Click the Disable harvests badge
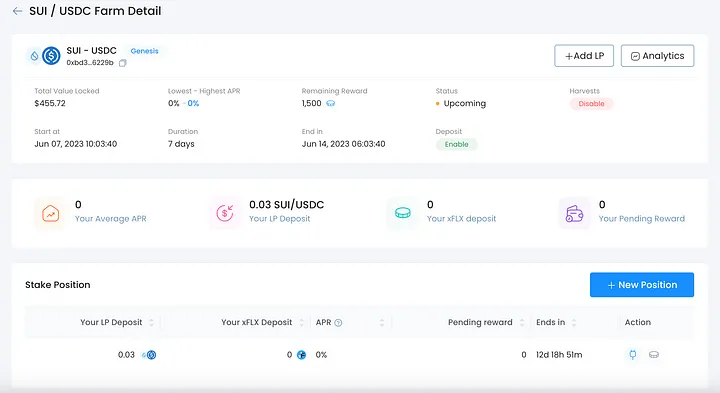Screen dimensions: 720x393 pyautogui.click(x=591, y=104)
